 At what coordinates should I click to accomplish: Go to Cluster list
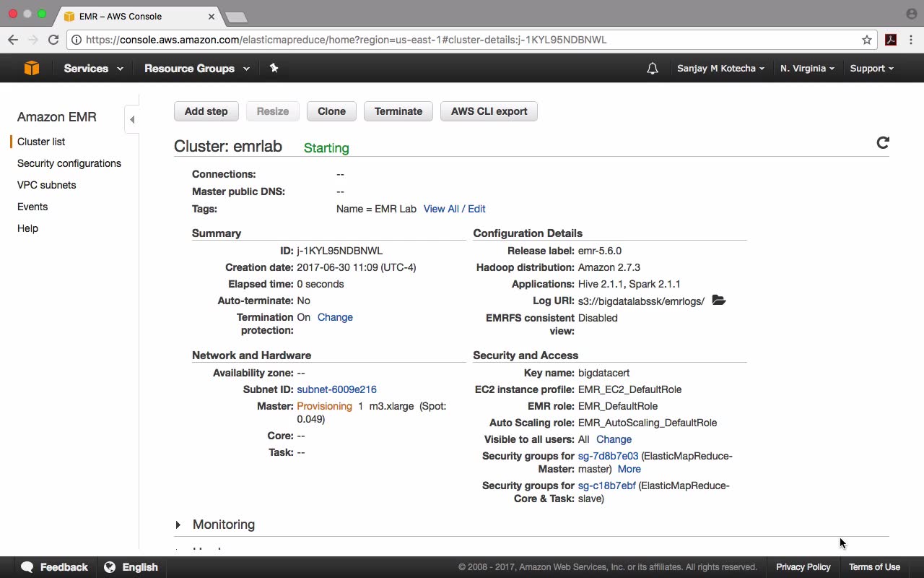coord(41,142)
